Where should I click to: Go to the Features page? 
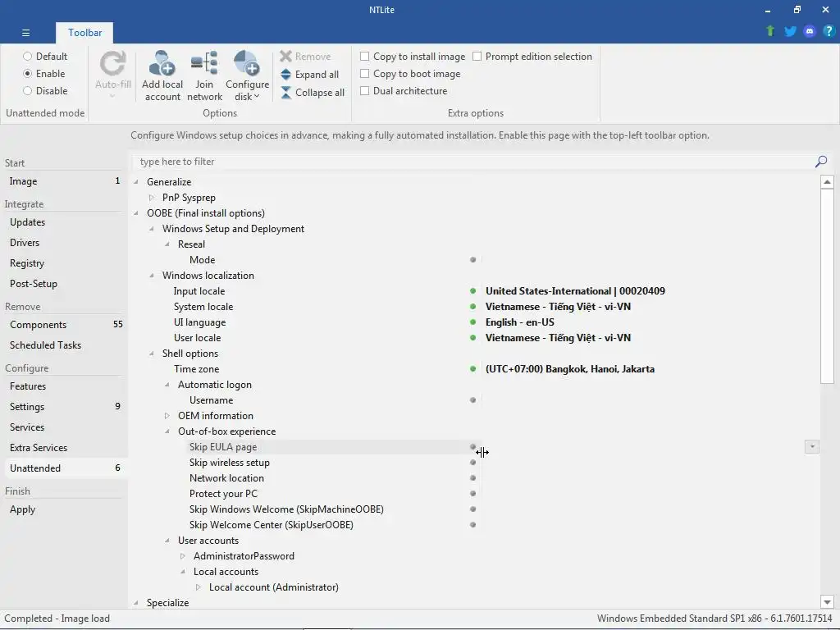coord(64,386)
